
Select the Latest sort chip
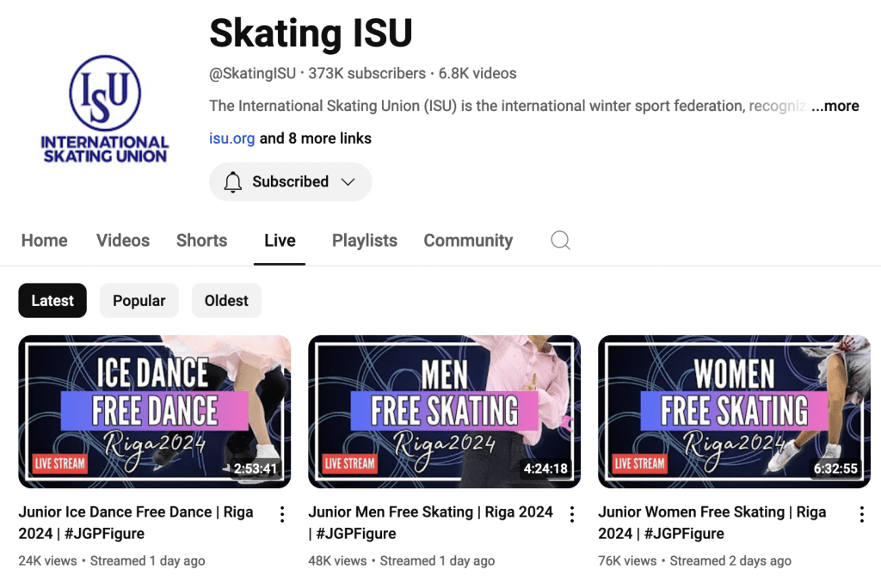click(52, 301)
